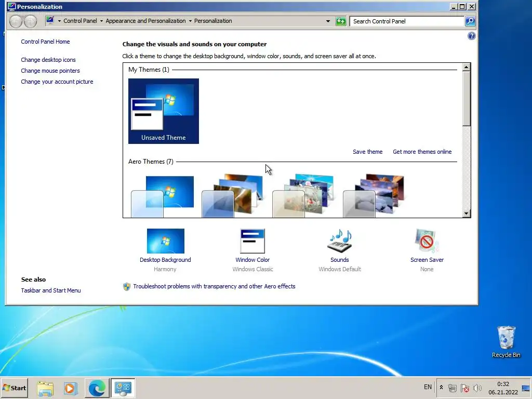
Task: Expand the dropdown before Control Panel breadcrumb
Action: 59,21
